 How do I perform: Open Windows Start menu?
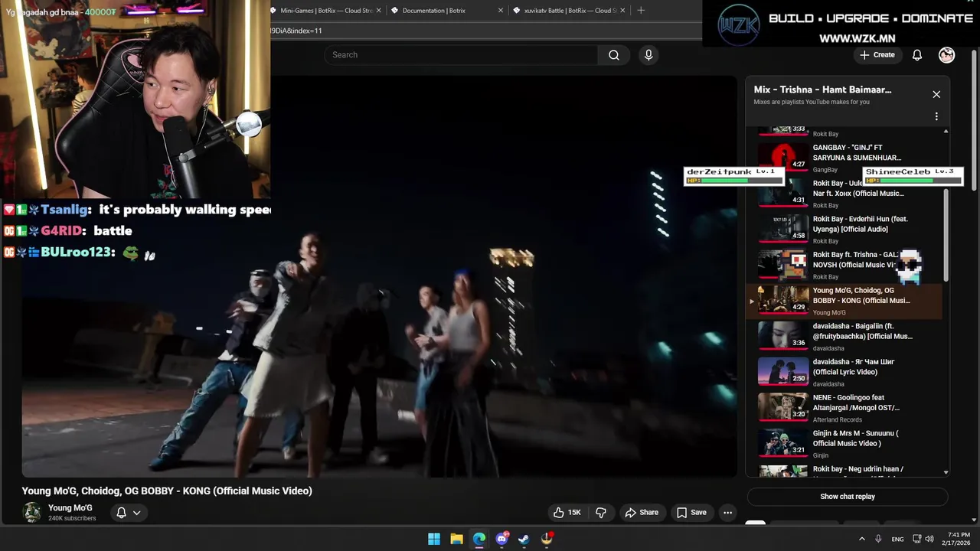tap(434, 539)
